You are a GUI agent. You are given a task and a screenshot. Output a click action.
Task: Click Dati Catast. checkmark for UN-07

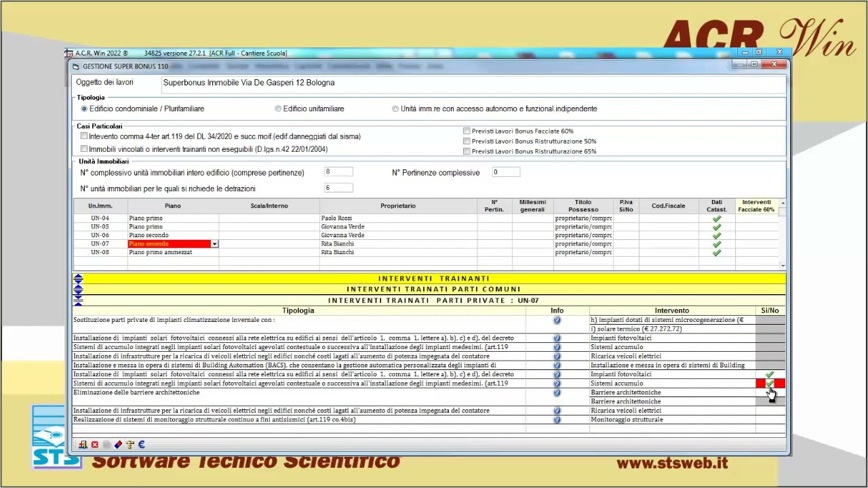pos(717,244)
